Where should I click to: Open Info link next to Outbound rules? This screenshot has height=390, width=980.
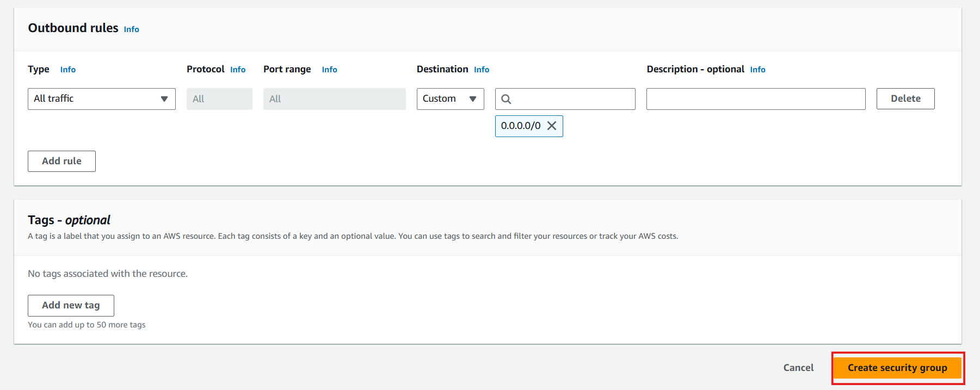[132, 29]
